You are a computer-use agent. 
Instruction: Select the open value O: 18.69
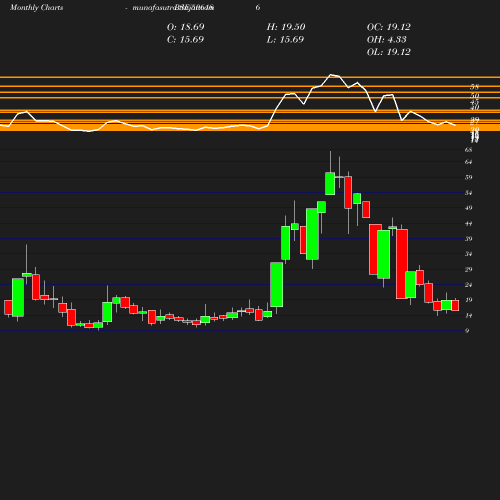pyautogui.click(x=185, y=27)
